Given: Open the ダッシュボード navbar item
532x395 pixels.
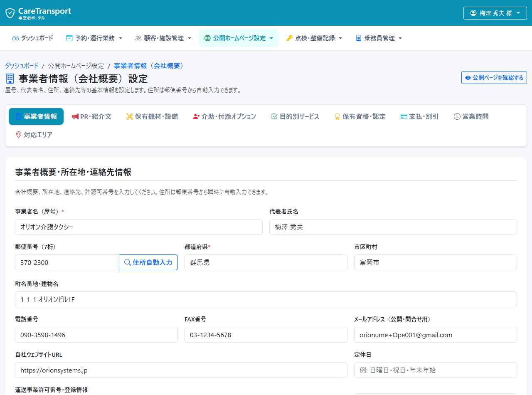Looking at the screenshot, I should tap(33, 38).
